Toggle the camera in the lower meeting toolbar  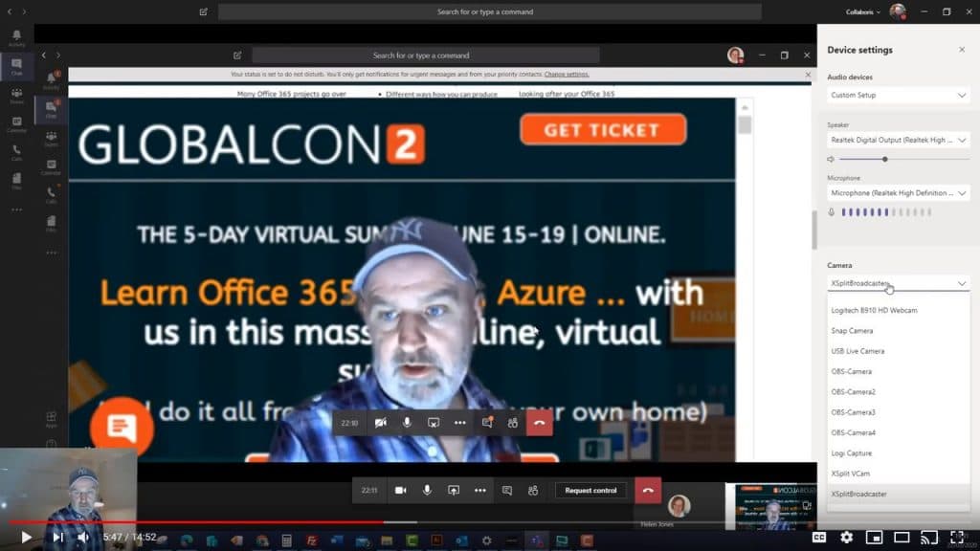click(401, 491)
